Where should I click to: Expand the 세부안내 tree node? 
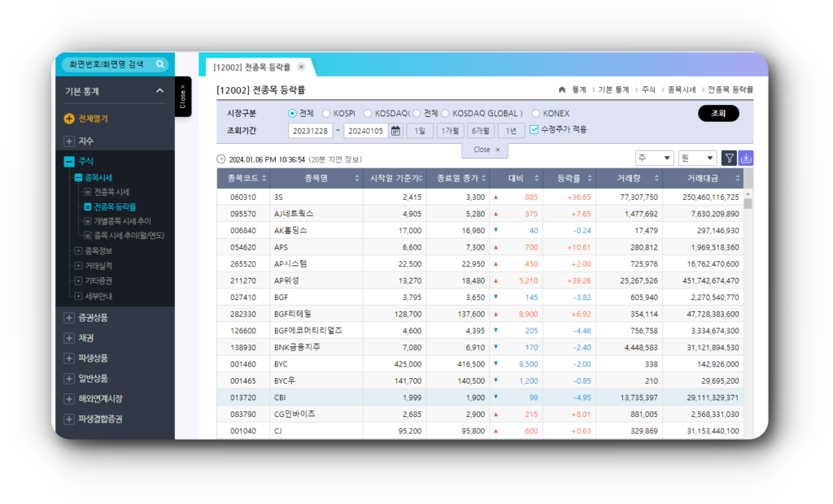[x=78, y=296]
